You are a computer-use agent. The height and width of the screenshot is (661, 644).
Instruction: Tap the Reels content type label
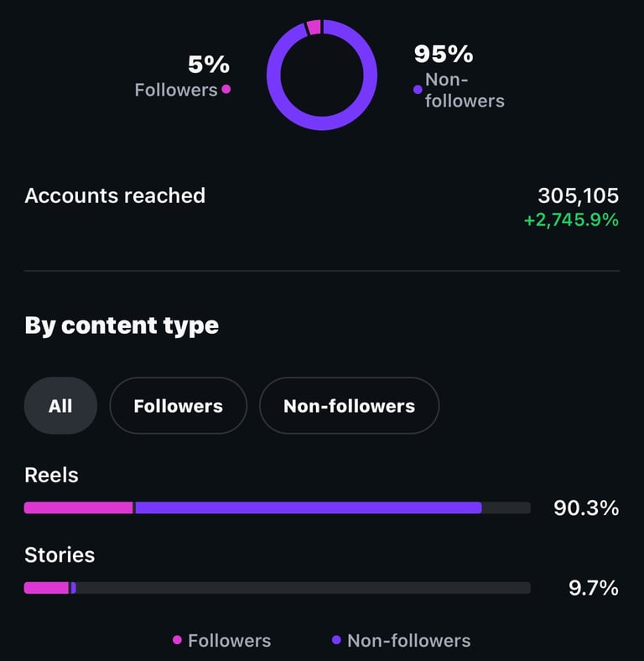pos(51,475)
